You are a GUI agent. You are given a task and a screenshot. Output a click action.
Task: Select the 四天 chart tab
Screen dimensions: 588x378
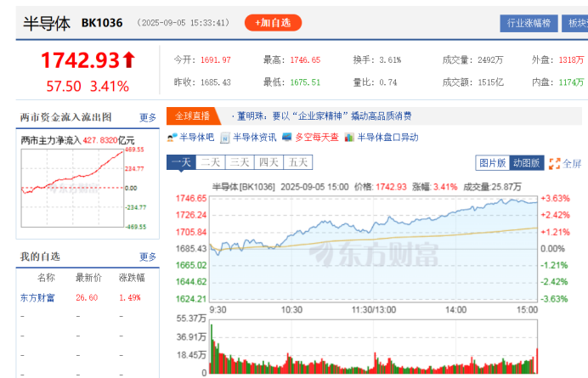pos(269,162)
